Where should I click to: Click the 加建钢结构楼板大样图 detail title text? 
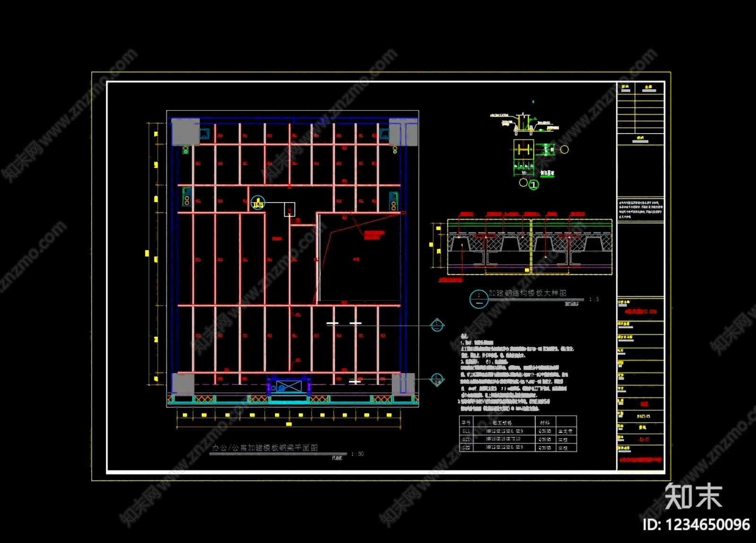pyautogui.click(x=527, y=293)
